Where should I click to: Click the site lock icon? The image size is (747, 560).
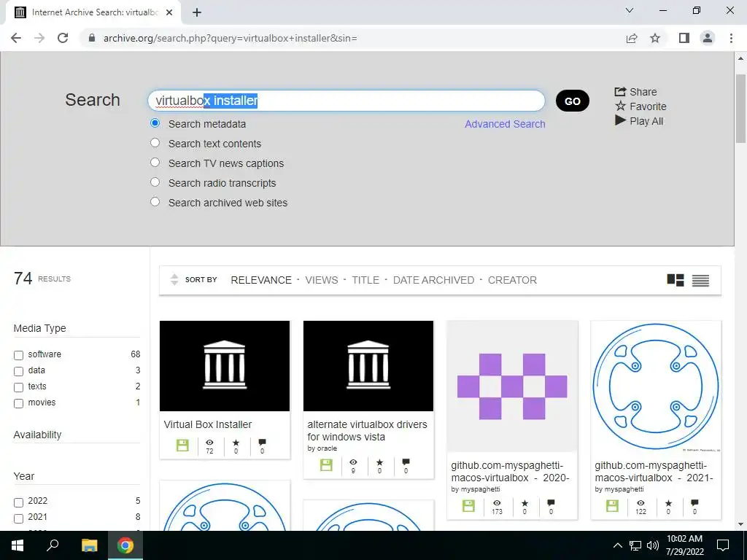point(92,38)
